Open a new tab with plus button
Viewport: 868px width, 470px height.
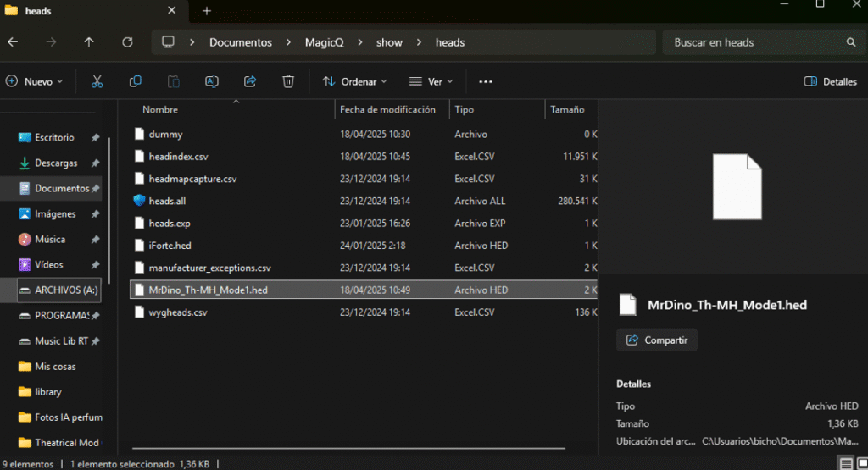[206, 11]
